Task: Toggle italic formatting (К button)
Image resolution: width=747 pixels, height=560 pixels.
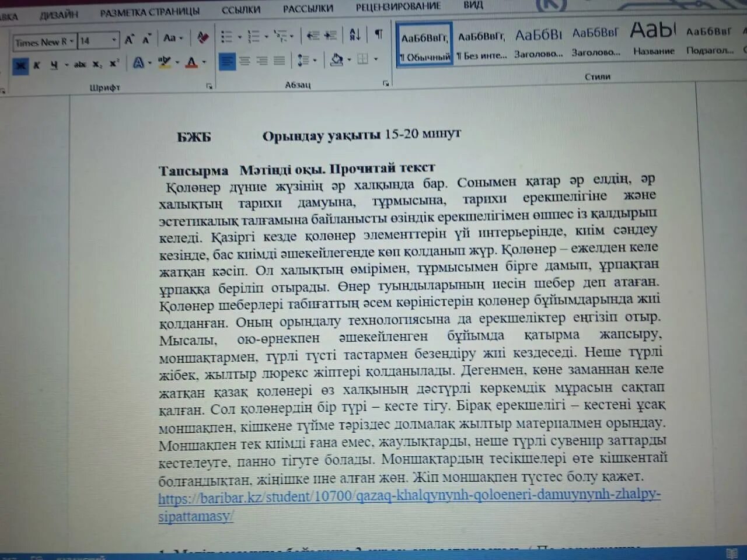Action: (x=36, y=65)
